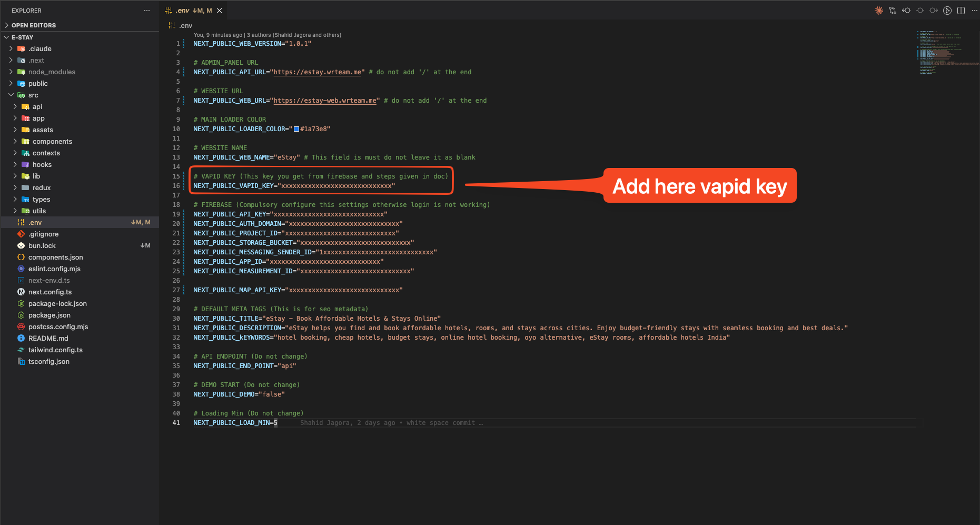Follow the https://estay.wrteam.me link
This screenshot has width=980, height=525.
318,72
